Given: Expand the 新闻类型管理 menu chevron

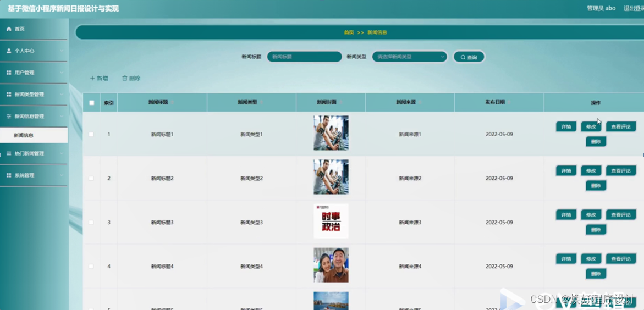Looking at the screenshot, I should pyautogui.click(x=62, y=94).
